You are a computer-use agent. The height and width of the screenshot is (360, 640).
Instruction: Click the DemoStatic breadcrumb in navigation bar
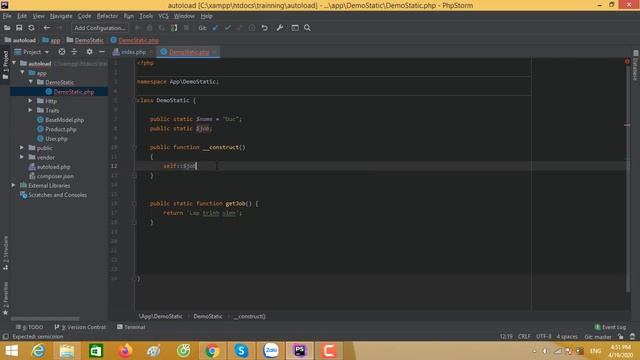click(x=85, y=40)
